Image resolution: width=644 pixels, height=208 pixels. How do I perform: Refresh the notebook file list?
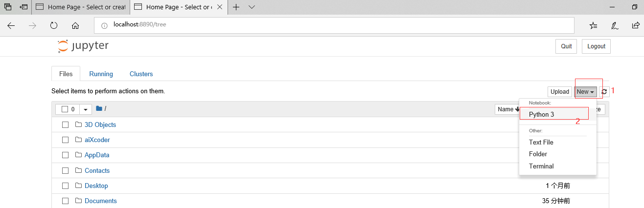tap(604, 92)
